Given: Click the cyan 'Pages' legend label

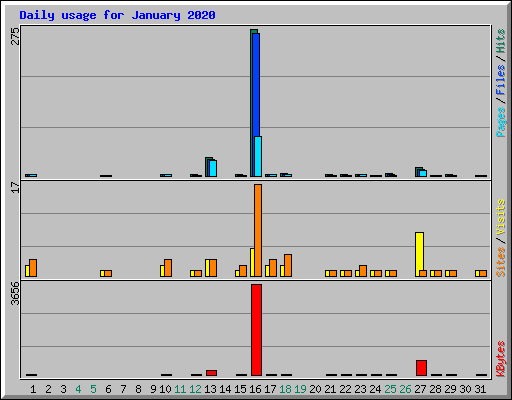Looking at the screenshot, I should pyautogui.click(x=501, y=122).
